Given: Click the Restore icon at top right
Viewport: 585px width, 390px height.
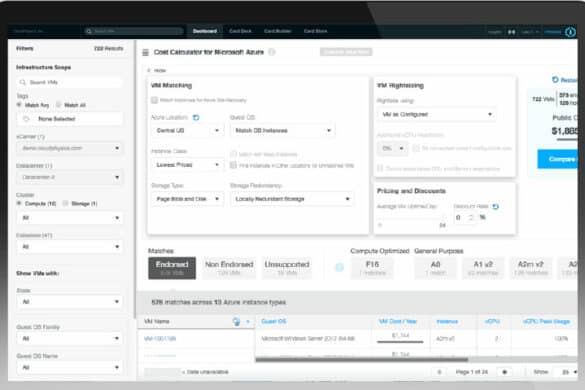Looking at the screenshot, I should (555, 80).
